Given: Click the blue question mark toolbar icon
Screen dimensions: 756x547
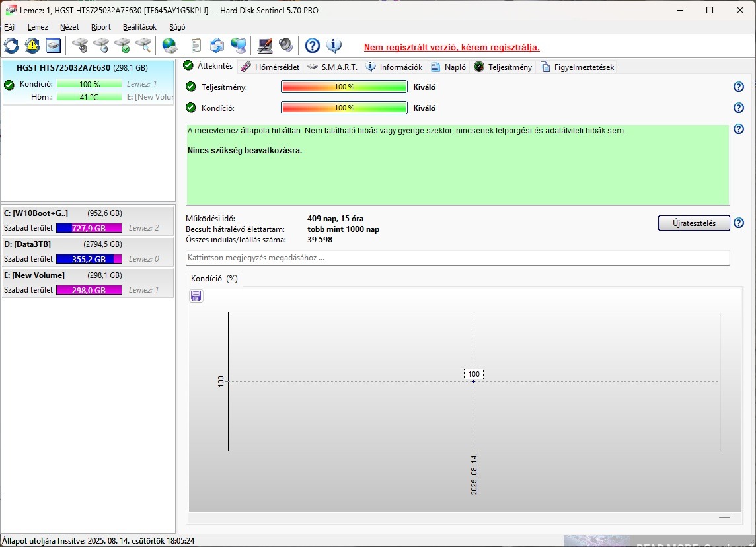Looking at the screenshot, I should (313, 46).
